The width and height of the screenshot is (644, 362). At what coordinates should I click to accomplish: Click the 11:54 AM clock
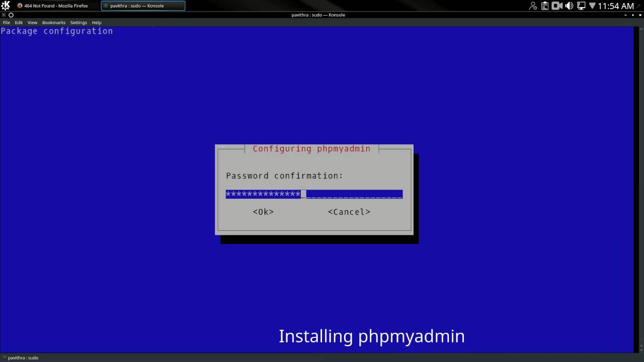[616, 6]
